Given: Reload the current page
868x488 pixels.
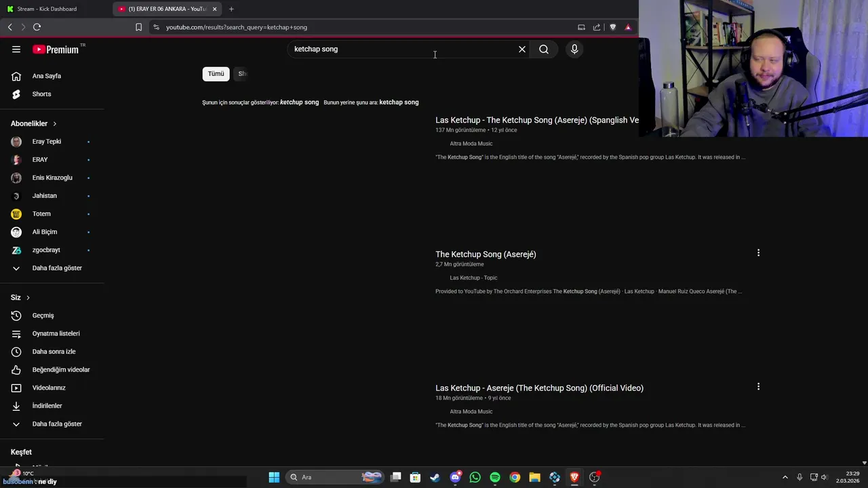Looking at the screenshot, I should point(37,27).
